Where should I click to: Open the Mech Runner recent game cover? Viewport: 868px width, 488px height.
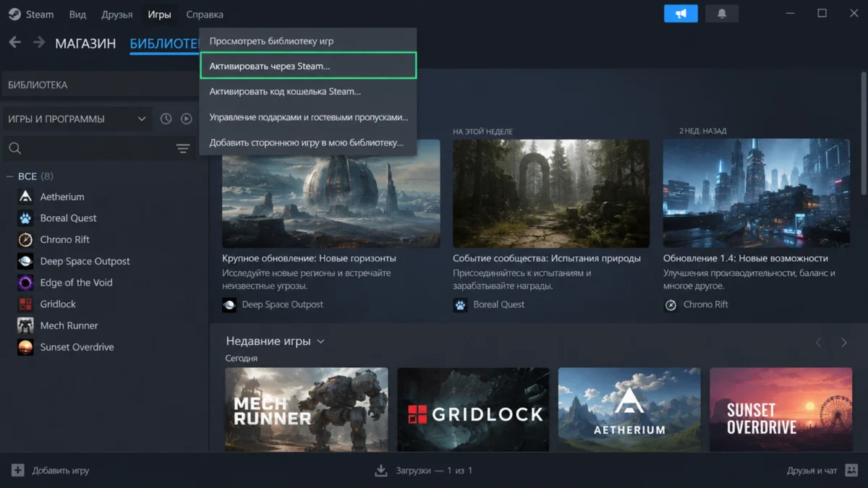coord(307,409)
